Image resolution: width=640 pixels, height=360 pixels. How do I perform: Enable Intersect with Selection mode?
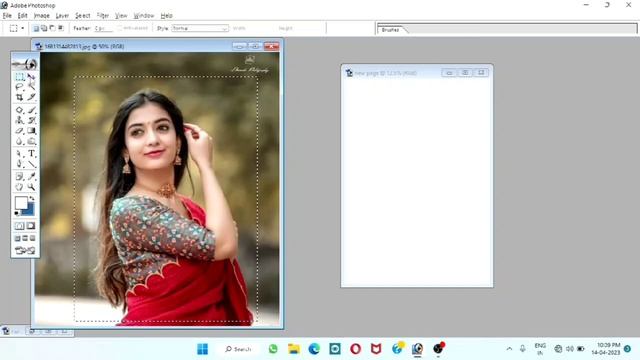(x=61, y=28)
